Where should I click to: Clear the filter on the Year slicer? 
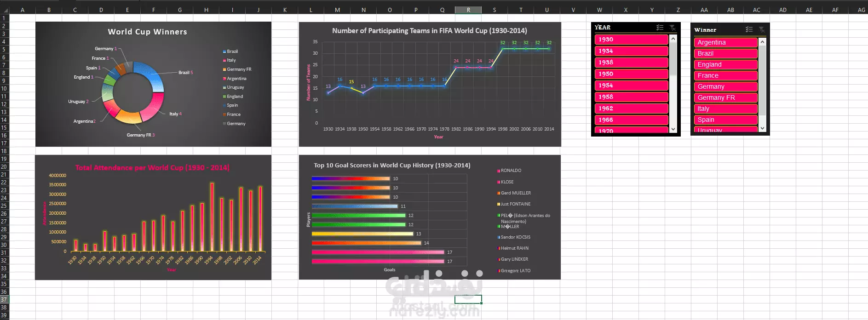pos(672,28)
